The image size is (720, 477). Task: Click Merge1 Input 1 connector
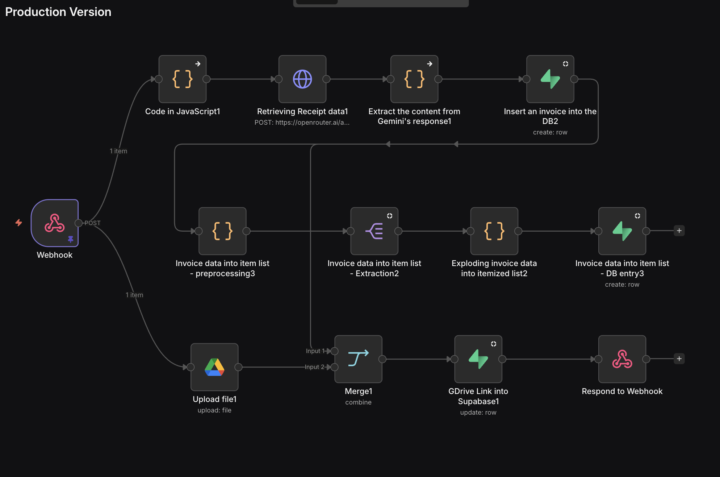pos(335,351)
